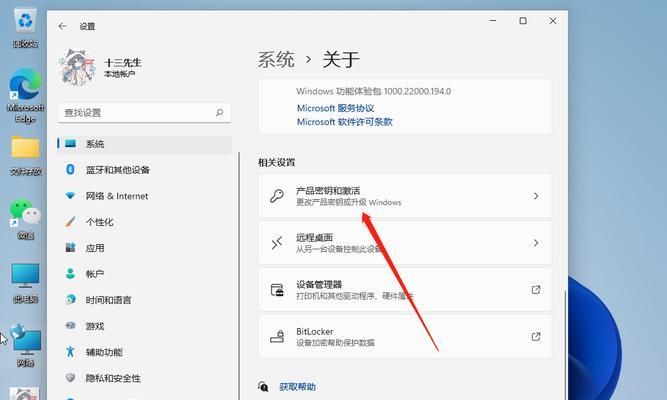Open 帐户 settings
Screen dimensions: 667x400
(x=145, y=274)
